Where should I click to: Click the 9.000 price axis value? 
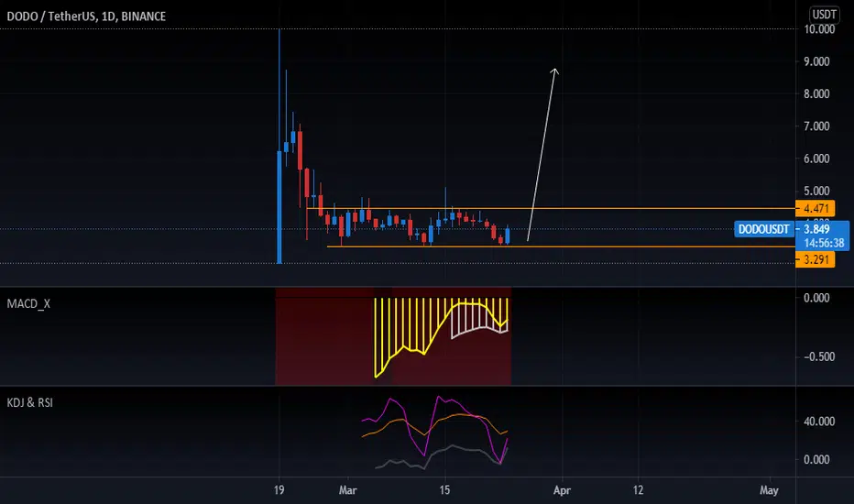coord(816,61)
